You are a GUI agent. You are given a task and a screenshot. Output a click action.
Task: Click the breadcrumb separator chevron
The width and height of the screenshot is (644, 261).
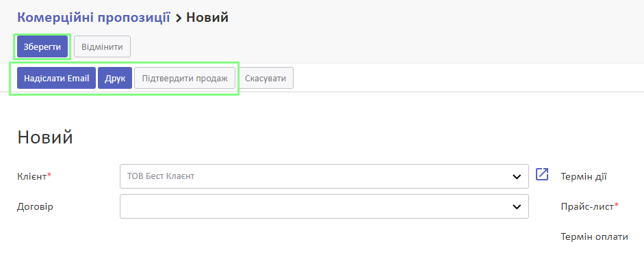[x=178, y=18]
